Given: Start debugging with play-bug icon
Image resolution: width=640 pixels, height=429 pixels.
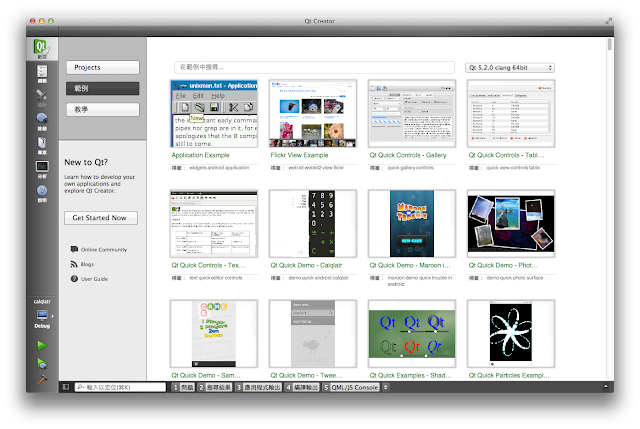Looking at the screenshot, I should (42, 363).
